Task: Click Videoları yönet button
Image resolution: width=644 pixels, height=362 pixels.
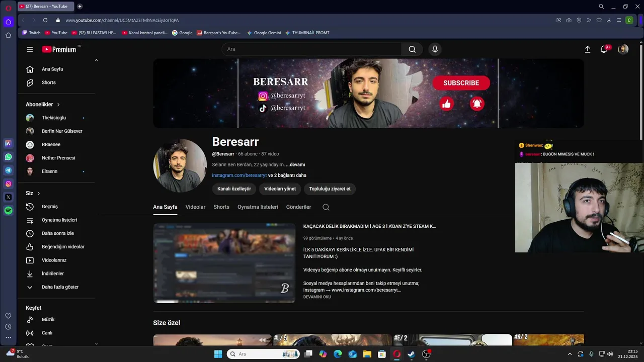Action: click(280, 189)
